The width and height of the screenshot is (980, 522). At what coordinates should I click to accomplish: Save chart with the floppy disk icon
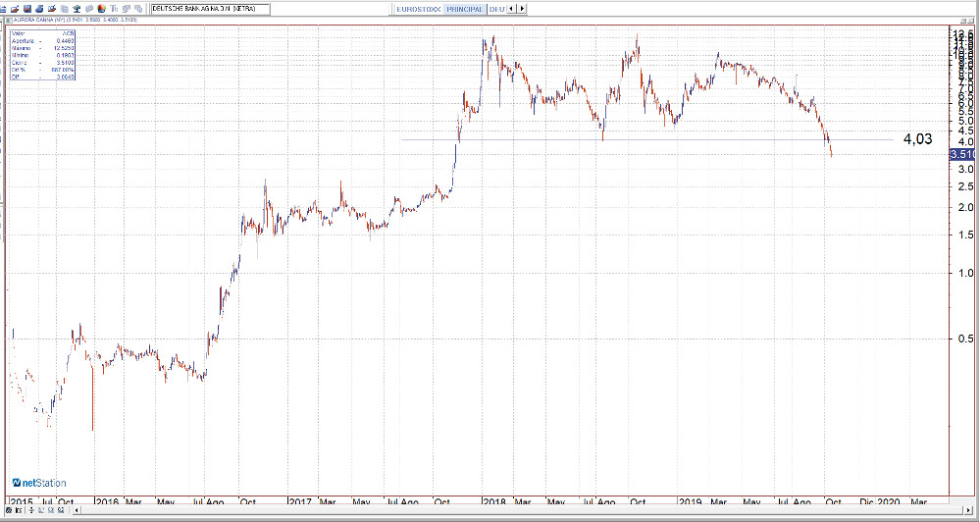click(x=26, y=9)
